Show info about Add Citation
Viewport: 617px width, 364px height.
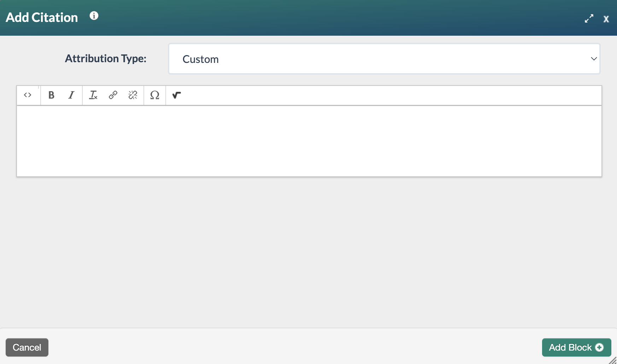coord(94,16)
